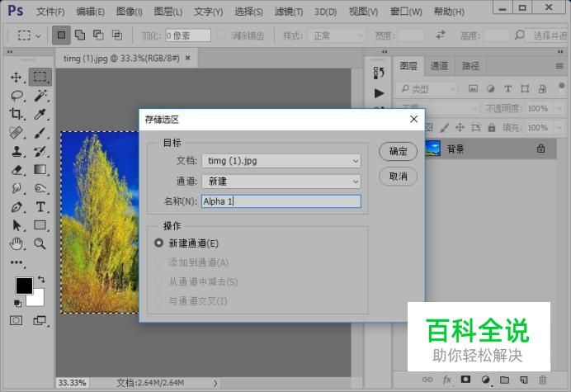Open the History panel icon
This screenshot has width=571, height=392.
pyautogui.click(x=379, y=73)
